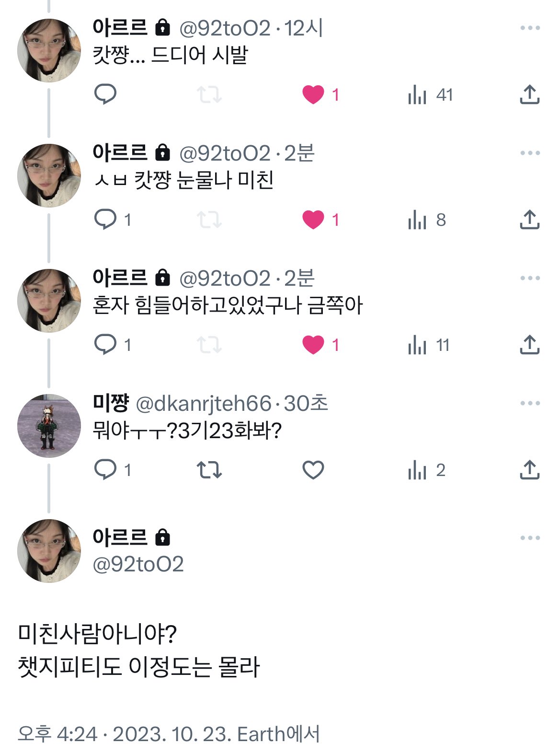Open more options menu on 미쨩's tweet

pos(530,403)
